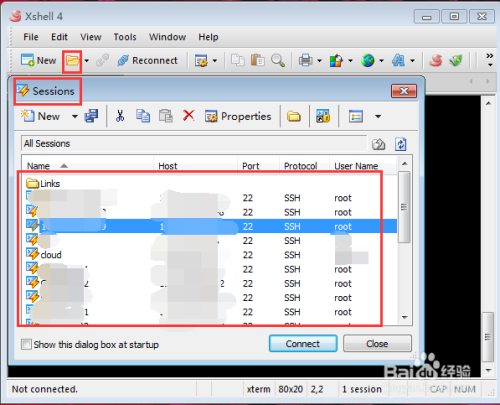This screenshot has height=405, width=500.
Task: Sort by the Name column header
Action: 87,165
